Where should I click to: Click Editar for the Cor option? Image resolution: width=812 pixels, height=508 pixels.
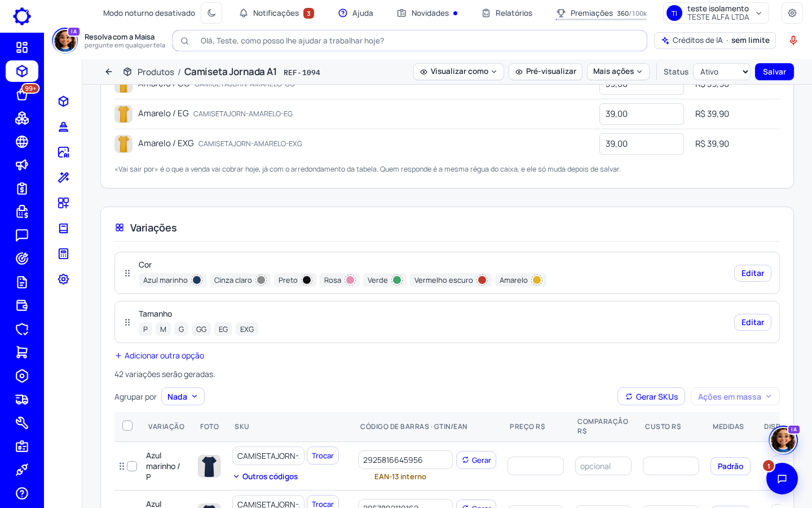click(752, 273)
